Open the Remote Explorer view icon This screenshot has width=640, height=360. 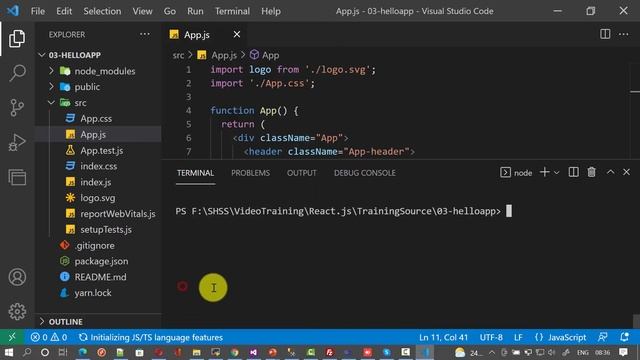pos(17,177)
